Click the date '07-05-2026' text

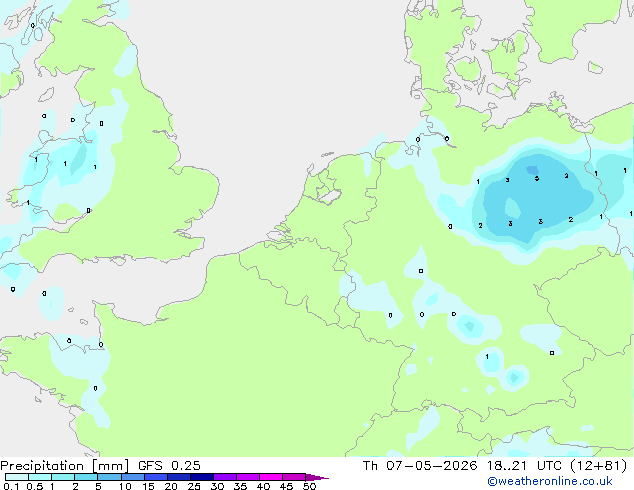431,466
